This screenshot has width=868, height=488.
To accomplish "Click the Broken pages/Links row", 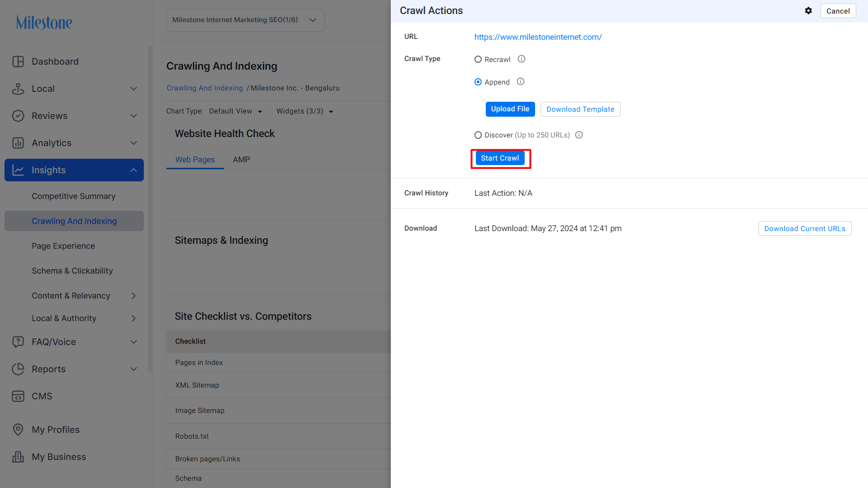I will point(279,459).
